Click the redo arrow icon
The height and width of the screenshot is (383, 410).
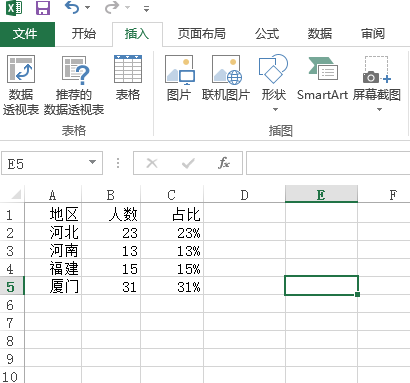tap(112, 7)
